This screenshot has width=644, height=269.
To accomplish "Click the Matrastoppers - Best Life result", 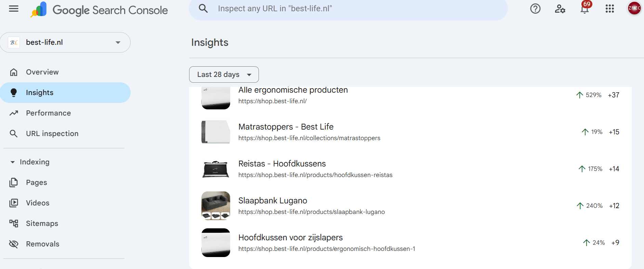I will point(286,127).
